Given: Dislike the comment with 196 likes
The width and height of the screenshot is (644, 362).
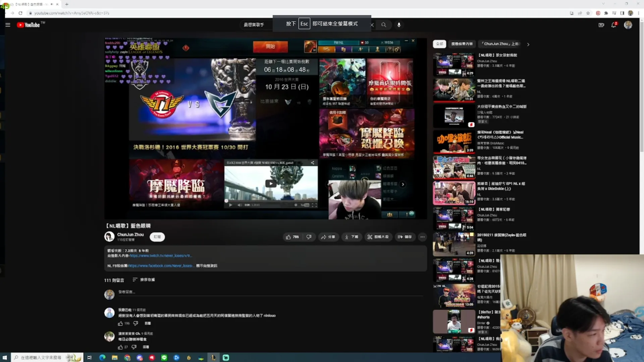Looking at the screenshot, I should pos(136,323).
